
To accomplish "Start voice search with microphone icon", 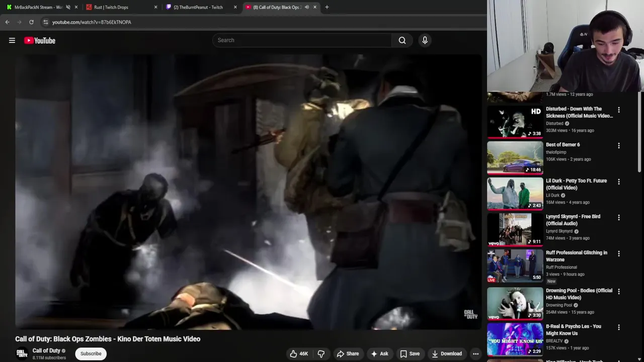I will (x=425, y=40).
